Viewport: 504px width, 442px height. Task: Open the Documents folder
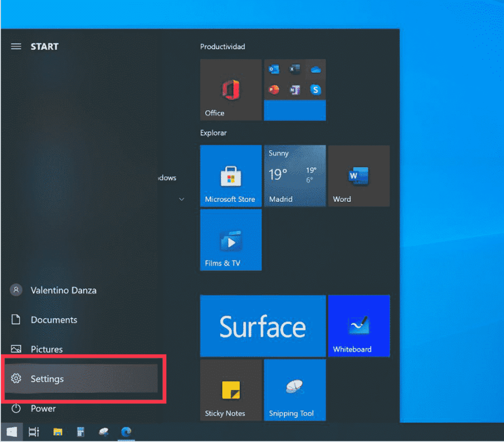80,320
